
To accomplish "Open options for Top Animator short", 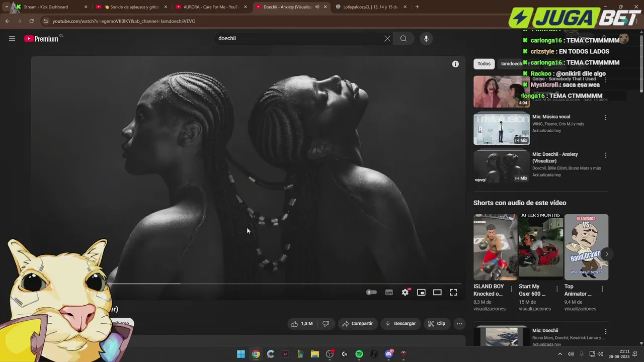I will click(x=602, y=289).
